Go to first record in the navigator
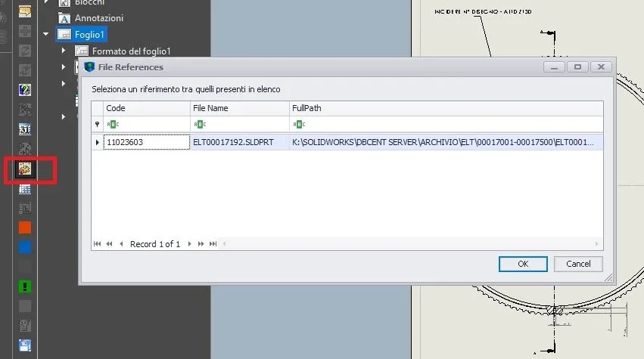This screenshot has width=644, height=359. [98, 243]
